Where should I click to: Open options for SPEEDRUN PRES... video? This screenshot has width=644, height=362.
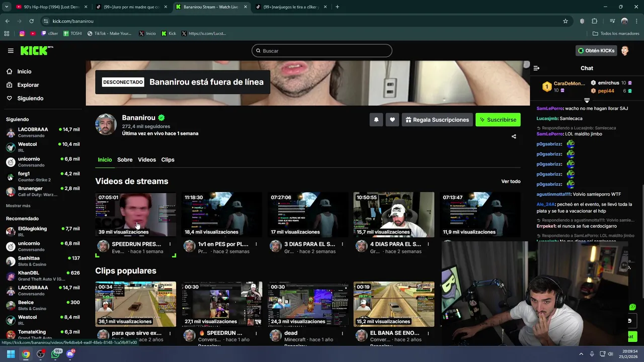click(170, 244)
